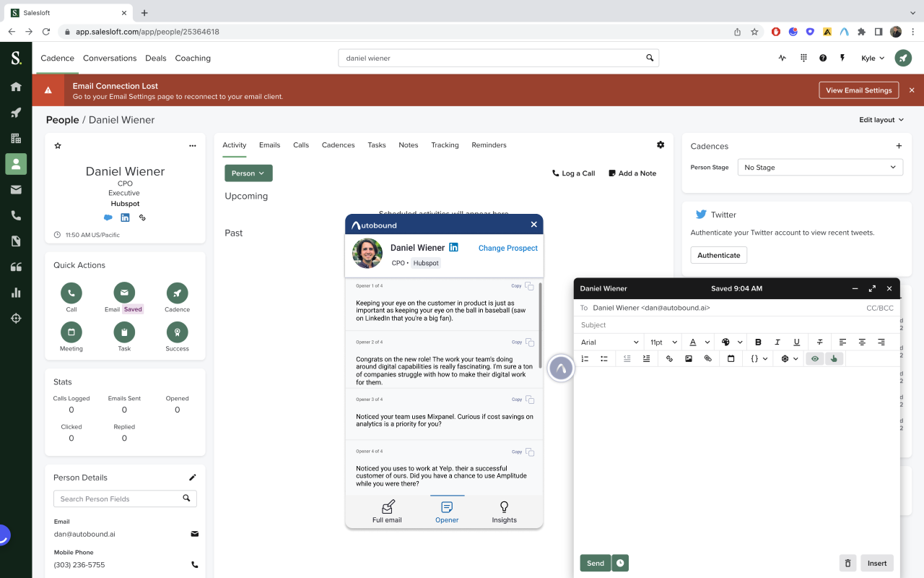The image size is (924, 578).
Task: Click Change Prospect link
Action: (x=508, y=248)
